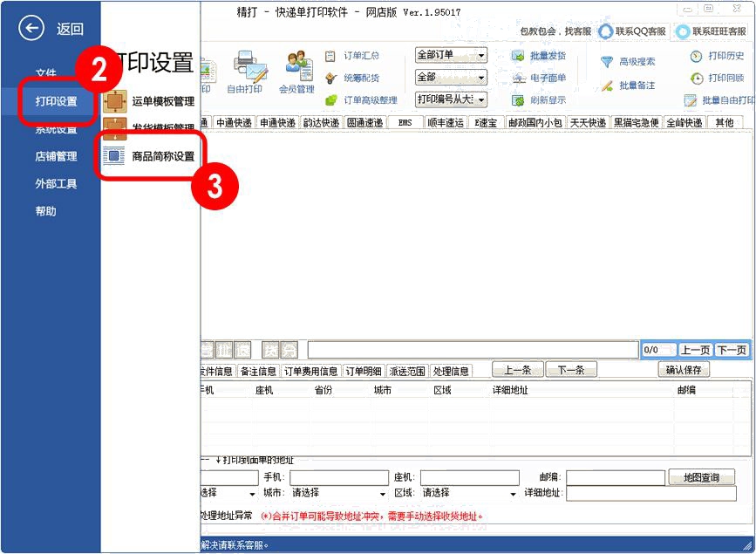Switch to the 申通快递 tab
This screenshot has height=554, width=756.
277,122
